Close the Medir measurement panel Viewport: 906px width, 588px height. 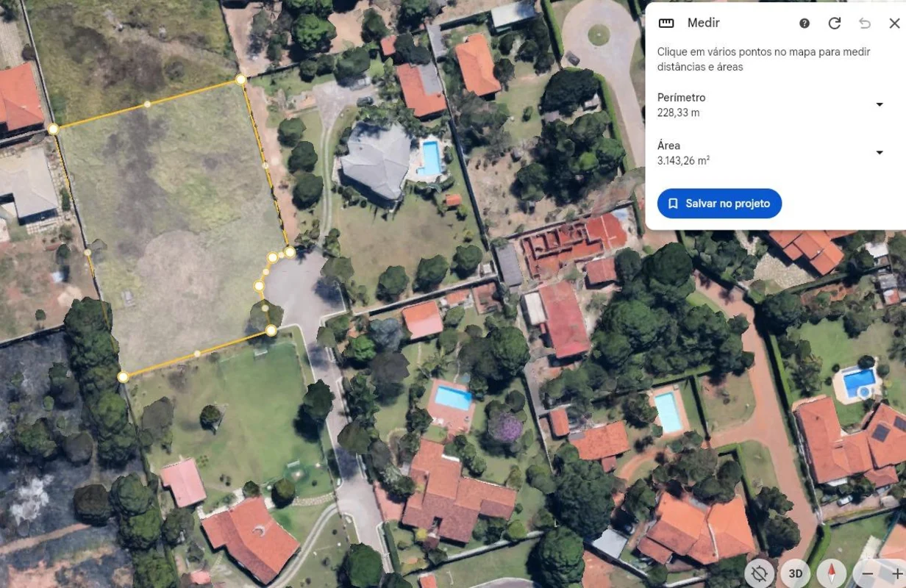894,23
